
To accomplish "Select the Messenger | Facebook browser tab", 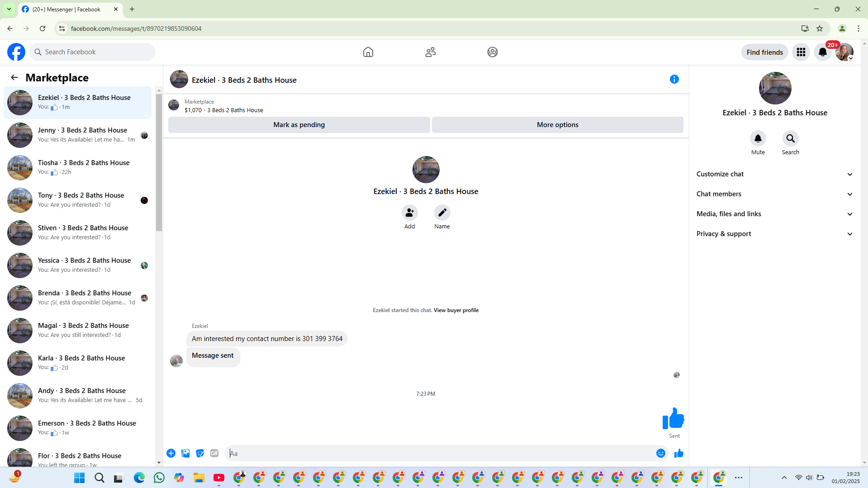I will pos(70,9).
